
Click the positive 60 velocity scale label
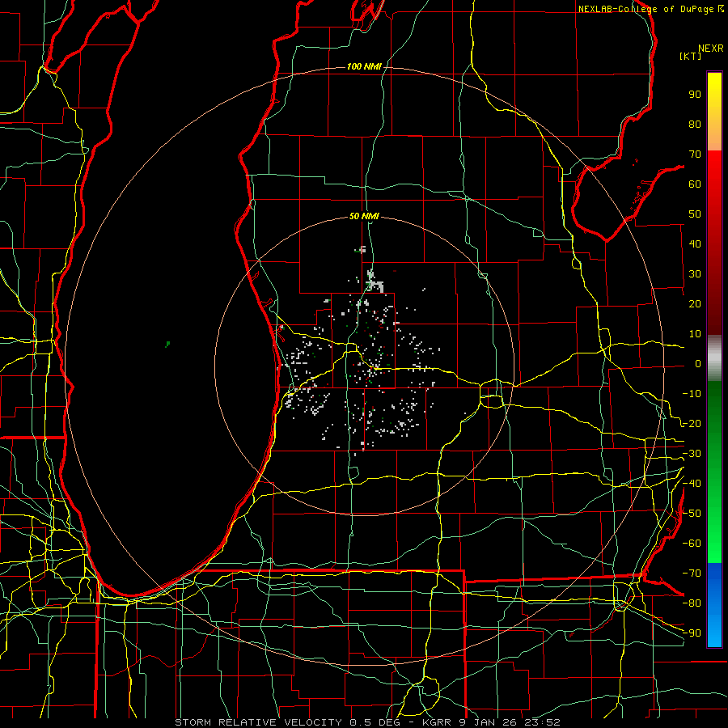(x=695, y=184)
